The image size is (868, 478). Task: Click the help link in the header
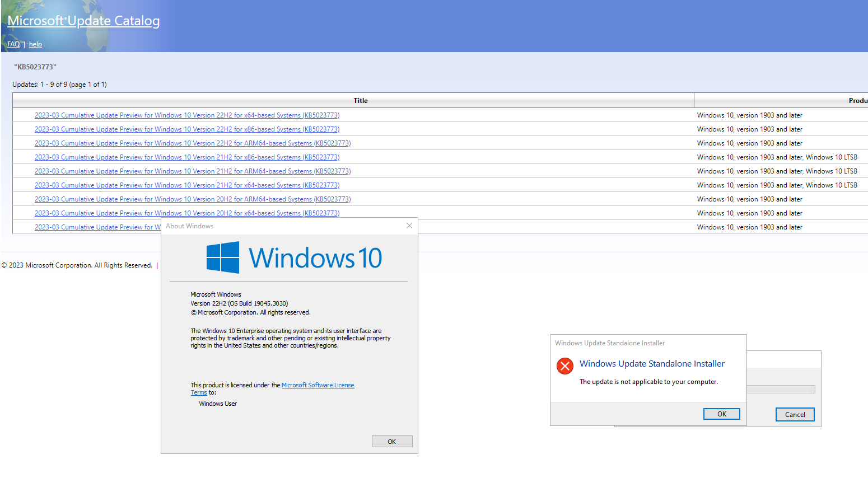pos(35,44)
